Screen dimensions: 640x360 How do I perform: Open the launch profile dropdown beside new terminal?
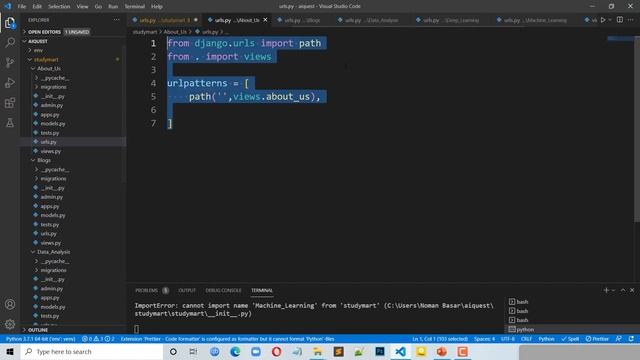[613, 290]
